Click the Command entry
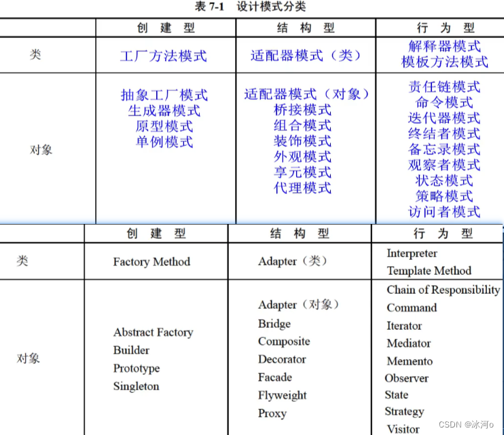 pos(412,308)
